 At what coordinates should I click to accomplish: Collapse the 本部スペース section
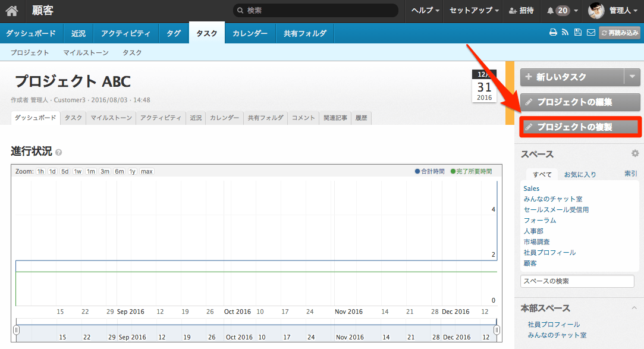(x=634, y=308)
